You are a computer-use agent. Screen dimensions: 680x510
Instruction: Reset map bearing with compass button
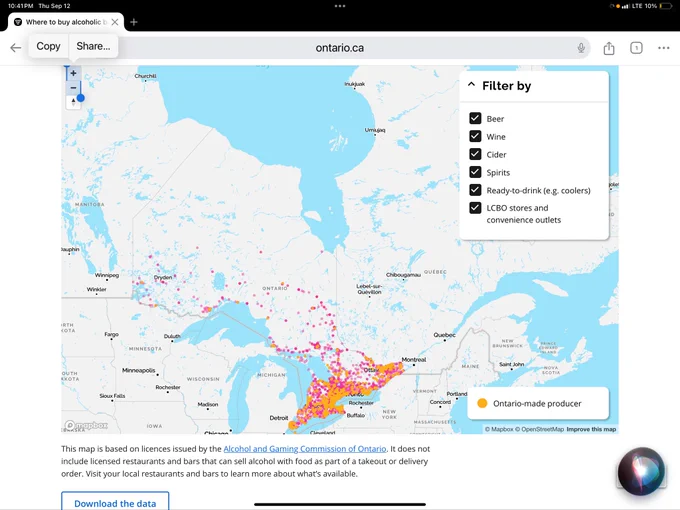point(73,102)
